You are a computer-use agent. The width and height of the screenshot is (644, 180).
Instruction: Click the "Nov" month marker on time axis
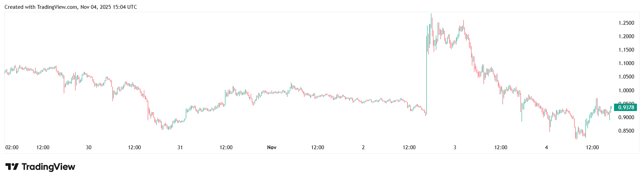click(272, 147)
